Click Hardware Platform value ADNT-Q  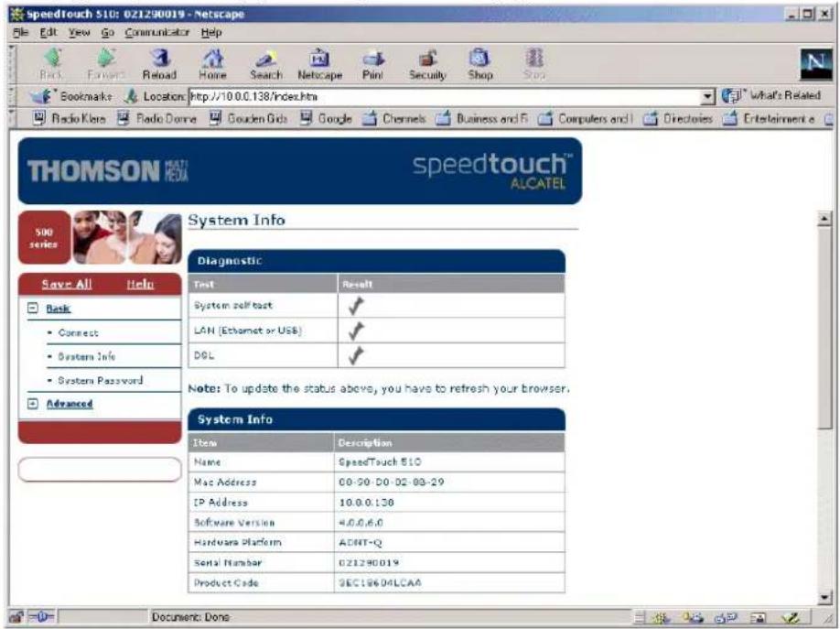pos(360,543)
